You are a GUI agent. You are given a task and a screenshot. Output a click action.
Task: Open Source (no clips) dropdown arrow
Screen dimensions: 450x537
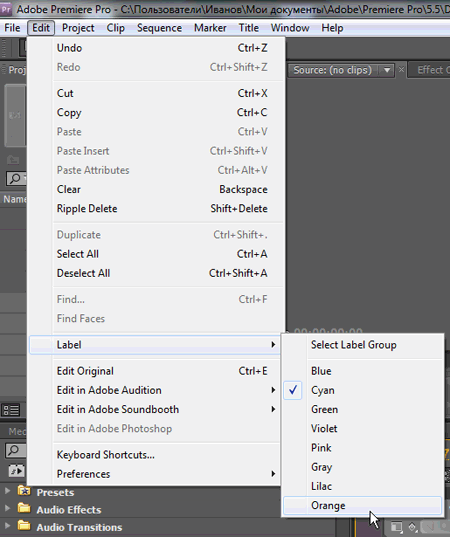pyautogui.click(x=387, y=70)
